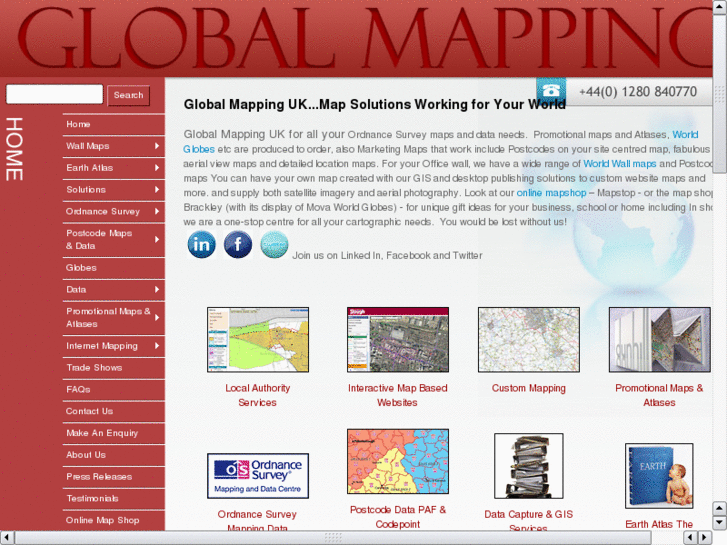This screenshot has width=727, height=545.
Task: Click the horizontal scrollbar left arrow
Action: coord(7,538)
